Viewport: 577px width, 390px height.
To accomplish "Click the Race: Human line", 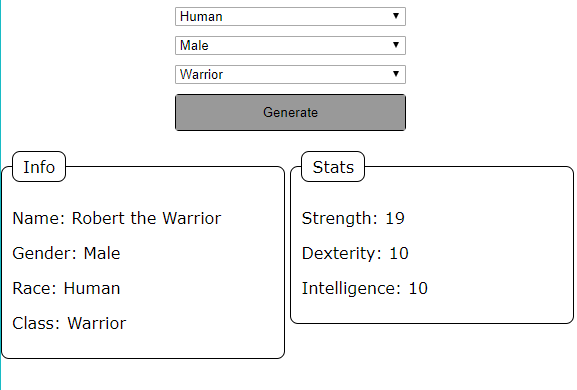I will click(x=66, y=288).
